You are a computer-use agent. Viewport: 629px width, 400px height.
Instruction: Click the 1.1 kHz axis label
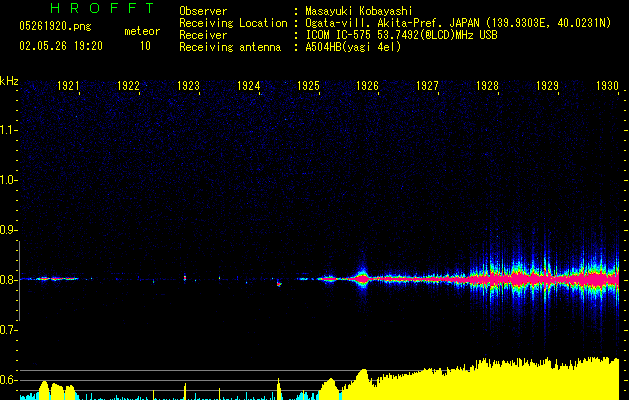point(7,130)
